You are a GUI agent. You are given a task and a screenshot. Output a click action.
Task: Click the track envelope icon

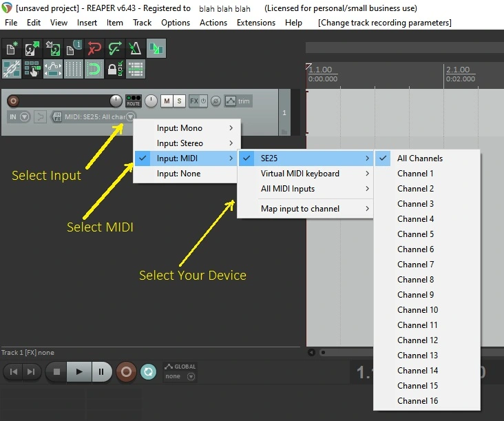(231, 101)
